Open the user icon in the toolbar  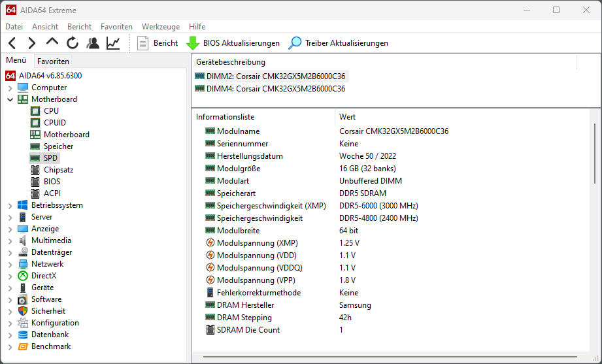[x=93, y=43]
